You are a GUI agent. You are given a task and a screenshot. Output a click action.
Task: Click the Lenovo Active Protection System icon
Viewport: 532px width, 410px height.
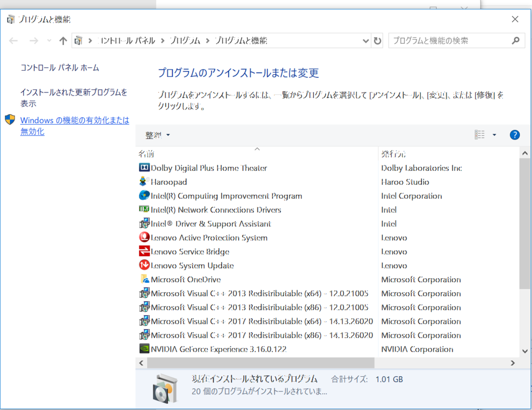pos(144,237)
